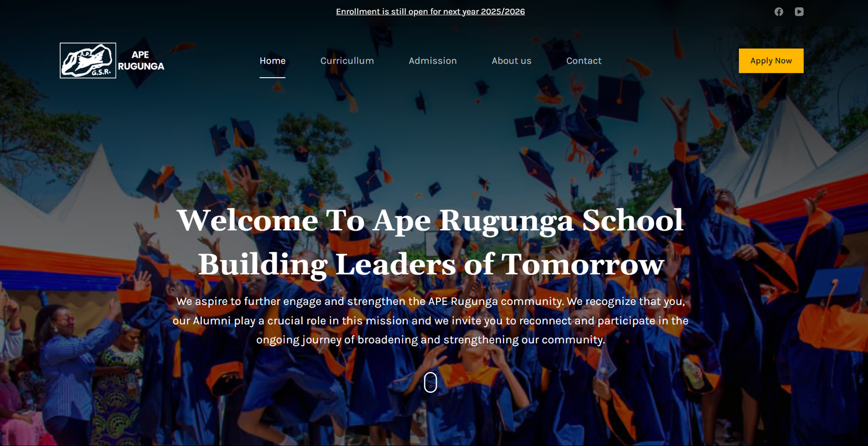Screen dimensions: 868x446
Task: Navigate to the Contact page
Action: 584,61
